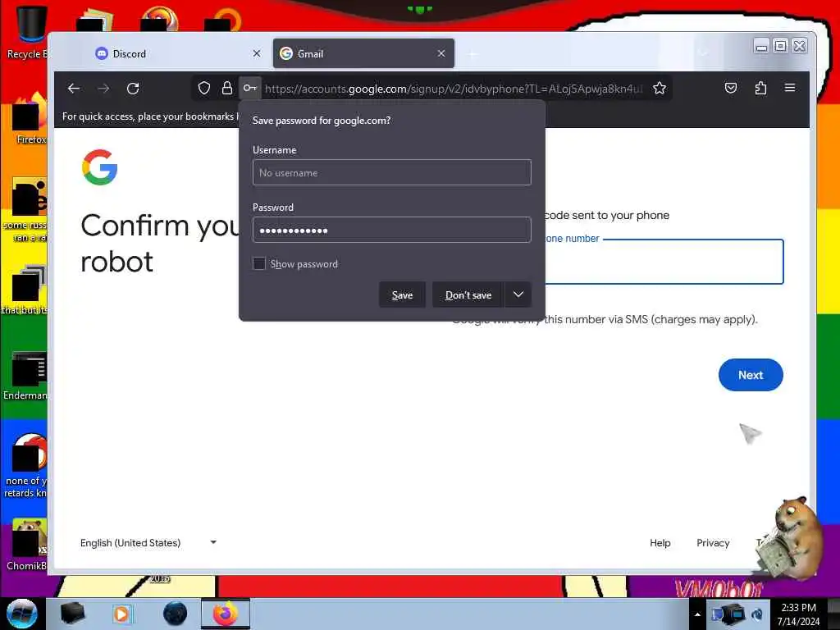Click the Firefox taskbar button
The image size is (840, 630).
click(226, 614)
